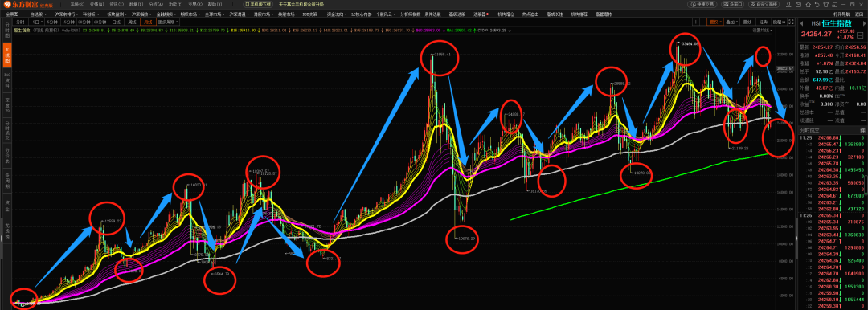Image resolution: width=868 pixels, height=310 pixels.
Task: Click the 快速交易 button
Action: [702, 5]
